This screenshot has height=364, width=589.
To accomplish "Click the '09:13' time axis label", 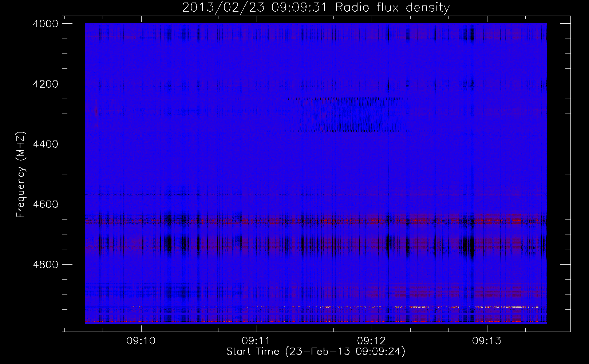I will click(x=487, y=341).
